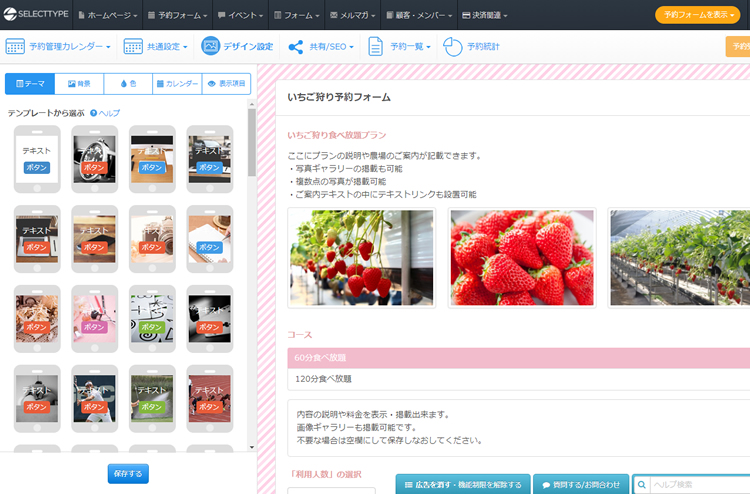This screenshot has height=494, width=750.
Task: Click the SELECTTYPE logo icon
Action: pos(10,15)
